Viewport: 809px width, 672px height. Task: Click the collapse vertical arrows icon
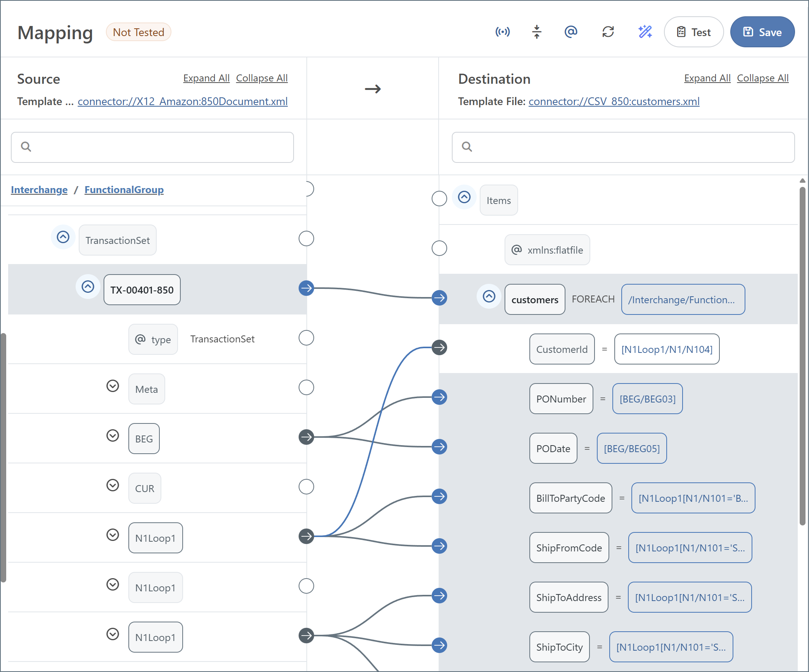click(x=537, y=32)
